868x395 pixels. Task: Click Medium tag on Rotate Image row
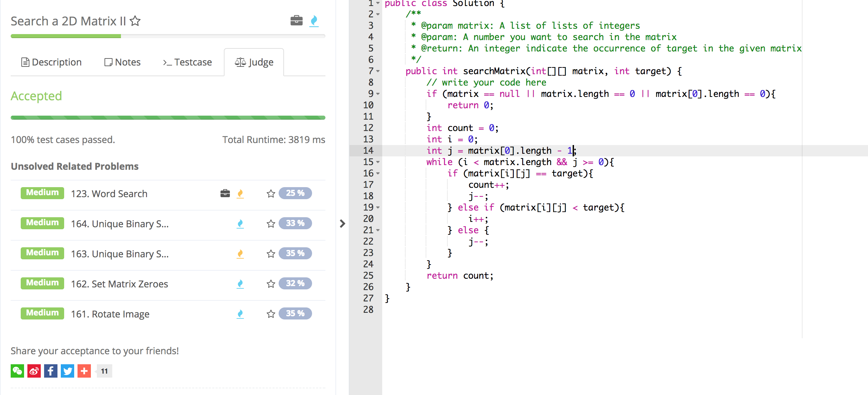click(42, 313)
